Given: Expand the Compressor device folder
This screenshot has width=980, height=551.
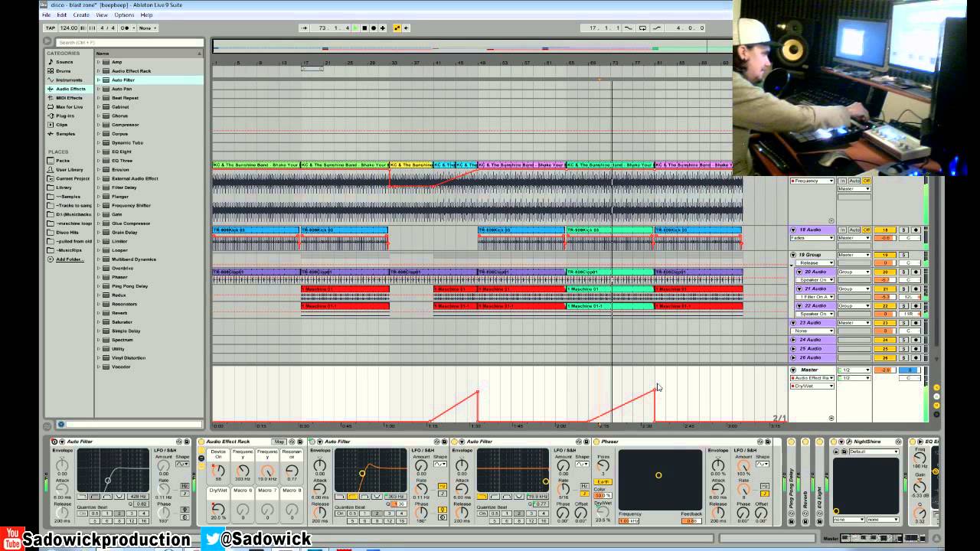Looking at the screenshot, I should tap(99, 125).
